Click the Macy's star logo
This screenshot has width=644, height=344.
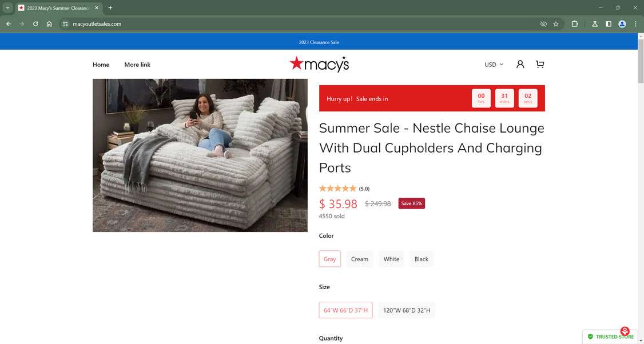point(319,64)
